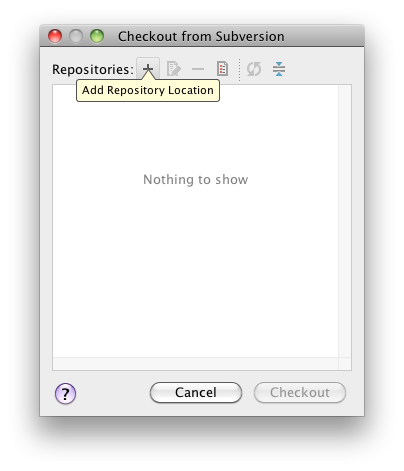Click the dotted toolbar separator
The height and width of the screenshot is (471, 404).
tap(239, 69)
